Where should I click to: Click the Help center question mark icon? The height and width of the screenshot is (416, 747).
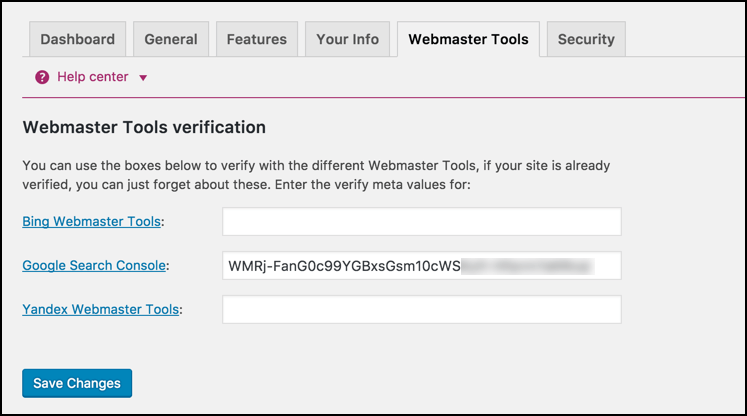[x=42, y=77]
